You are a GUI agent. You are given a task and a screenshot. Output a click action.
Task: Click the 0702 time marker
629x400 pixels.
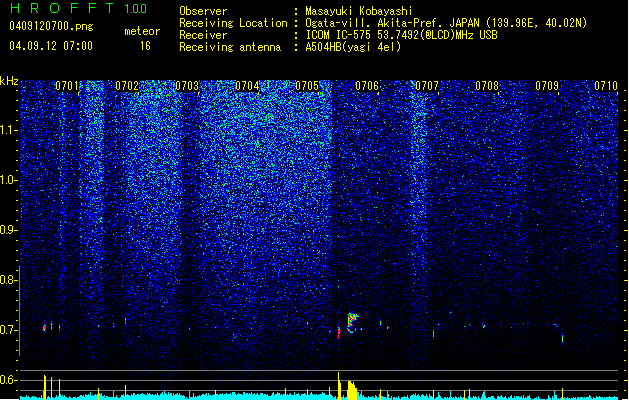pos(127,86)
